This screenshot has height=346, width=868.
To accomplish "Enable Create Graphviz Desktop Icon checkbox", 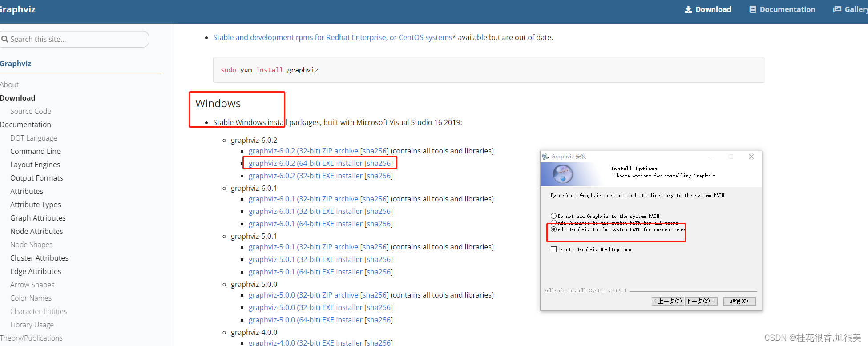I will [x=553, y=249].
